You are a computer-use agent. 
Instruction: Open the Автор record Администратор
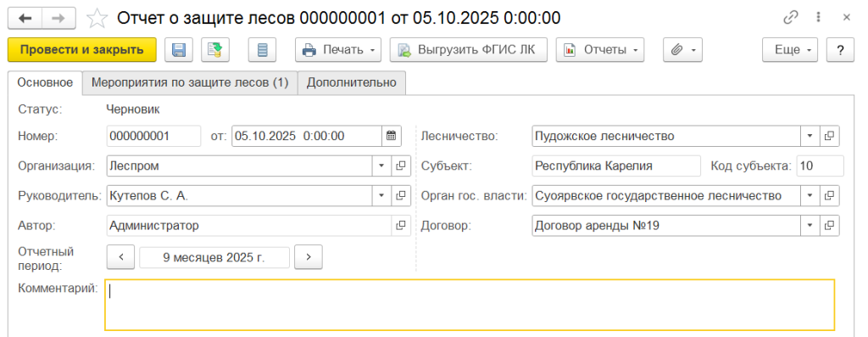[x=401, y=226]
